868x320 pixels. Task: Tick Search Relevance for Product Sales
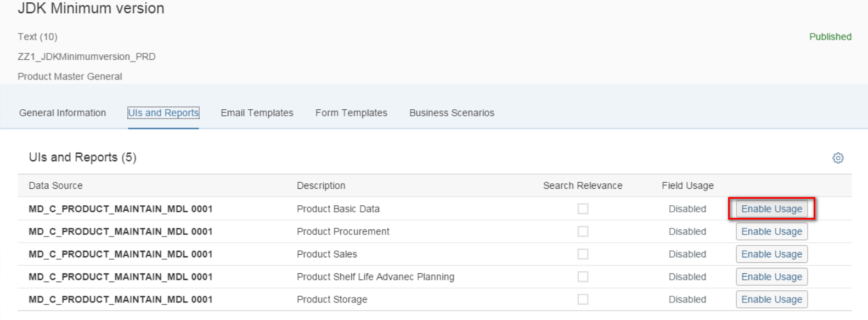coord(583,254)
